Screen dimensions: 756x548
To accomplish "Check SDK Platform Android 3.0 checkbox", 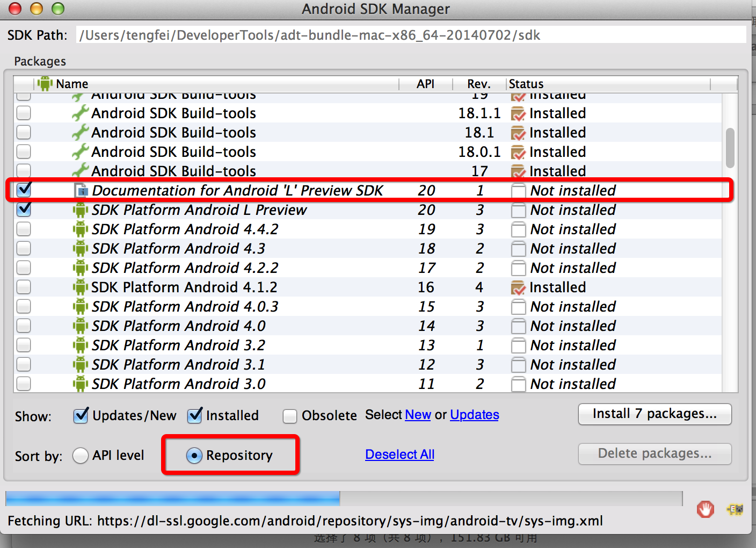I will [24, 384].
